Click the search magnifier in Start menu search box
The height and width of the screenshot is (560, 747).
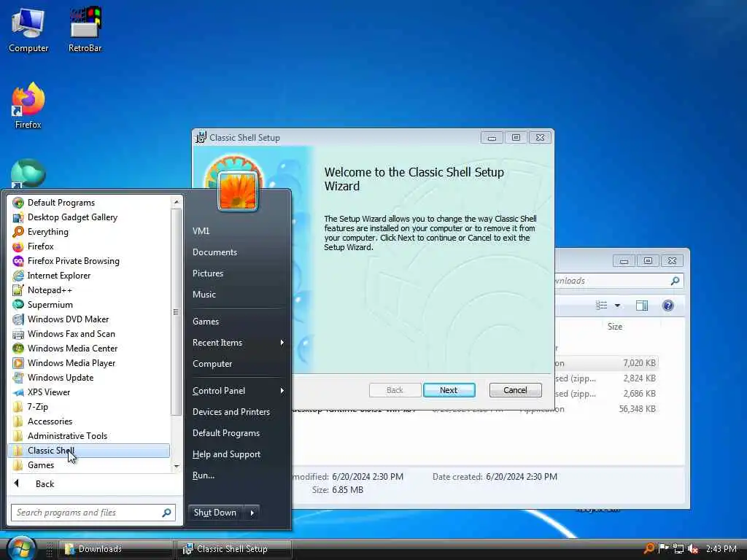pyautogui.click(x=166, y=513)
